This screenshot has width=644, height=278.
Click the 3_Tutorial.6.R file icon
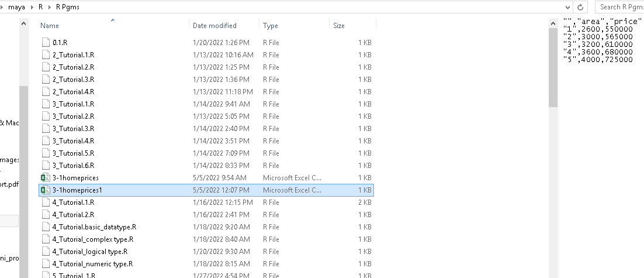pyautogui.click(x=46, y=165)
